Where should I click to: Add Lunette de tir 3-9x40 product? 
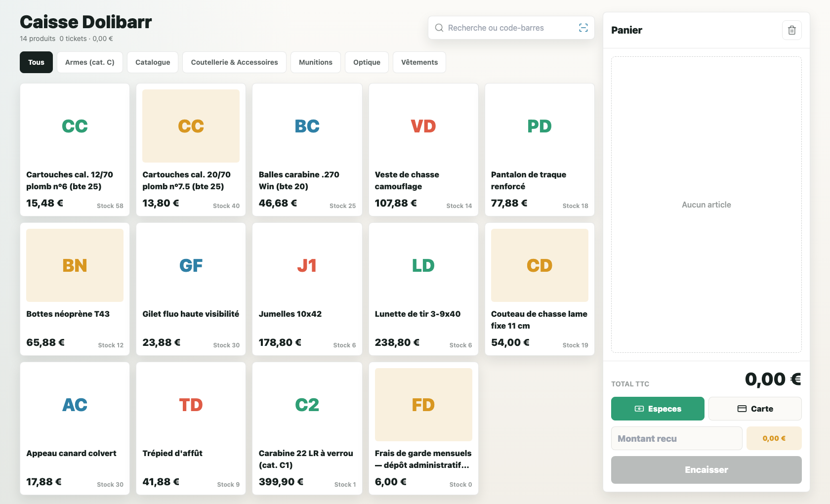[423, 289]
